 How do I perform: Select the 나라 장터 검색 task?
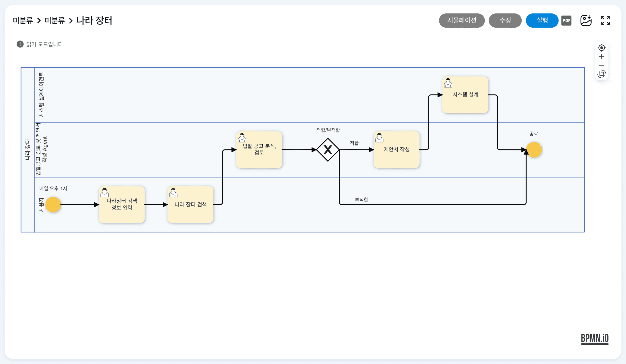[190, 205]
